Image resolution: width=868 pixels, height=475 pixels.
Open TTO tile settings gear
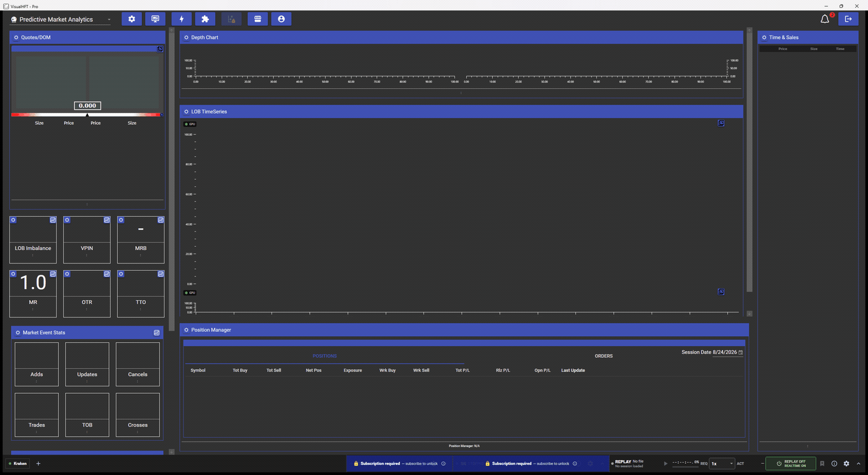coord(121,273)
